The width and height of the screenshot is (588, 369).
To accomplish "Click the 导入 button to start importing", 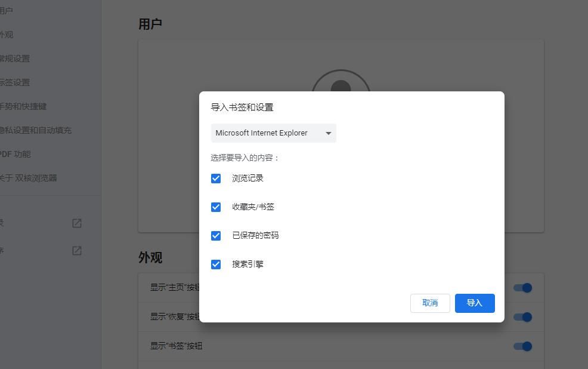I will tap(475, 303).
